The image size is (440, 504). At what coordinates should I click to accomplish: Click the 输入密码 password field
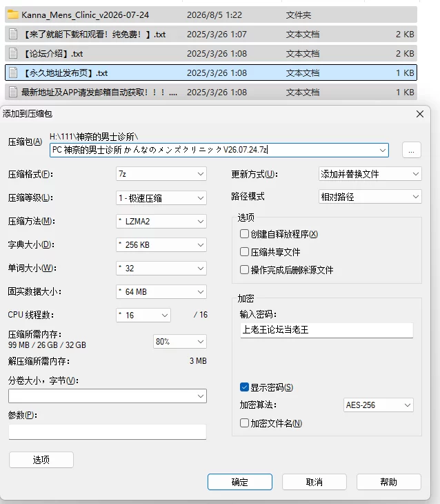pyautogui.click(x=327, y=330)
